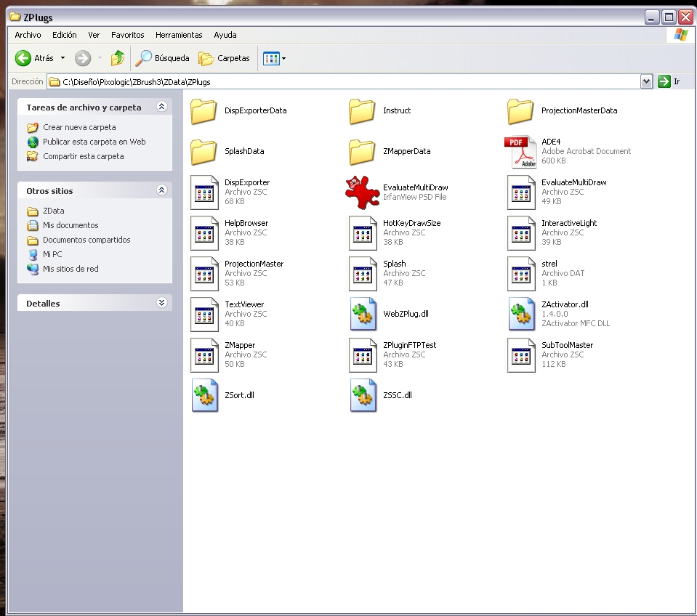Select the HelpBrowser ZSC file
The height and width of the screenshot is (616, 697).
[230, 232]
